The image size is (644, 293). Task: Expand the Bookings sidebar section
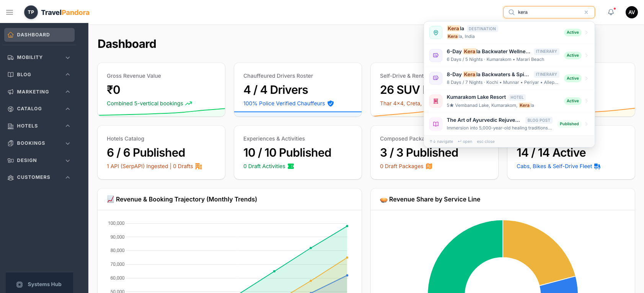coord(39,143)
